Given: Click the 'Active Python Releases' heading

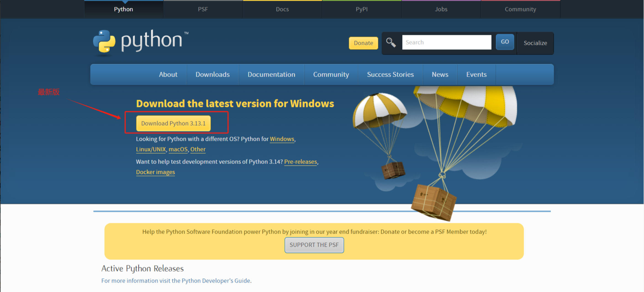Looking at the screenshot, I should [142, 269].
